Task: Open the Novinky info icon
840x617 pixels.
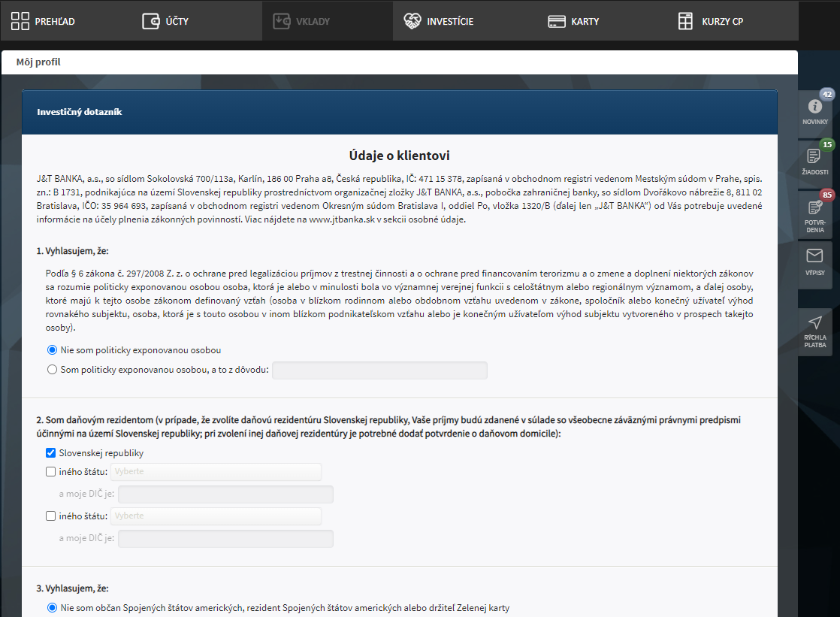Action: 814,107
